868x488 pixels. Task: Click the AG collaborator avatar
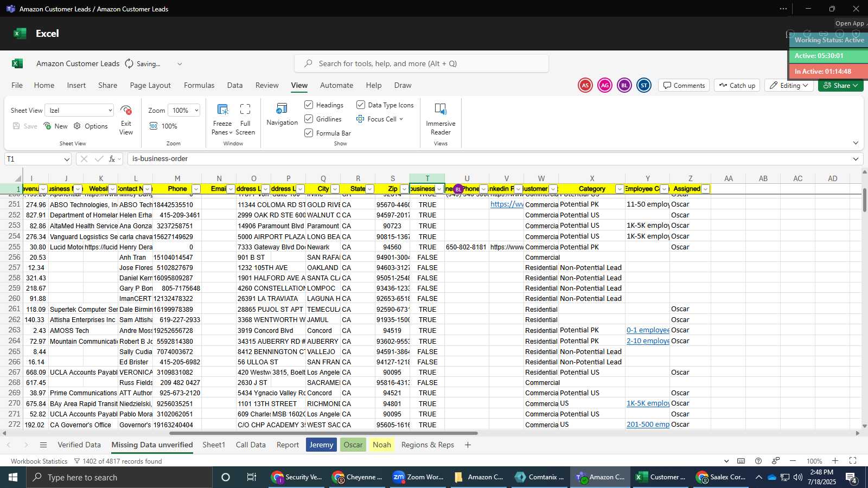604,85
